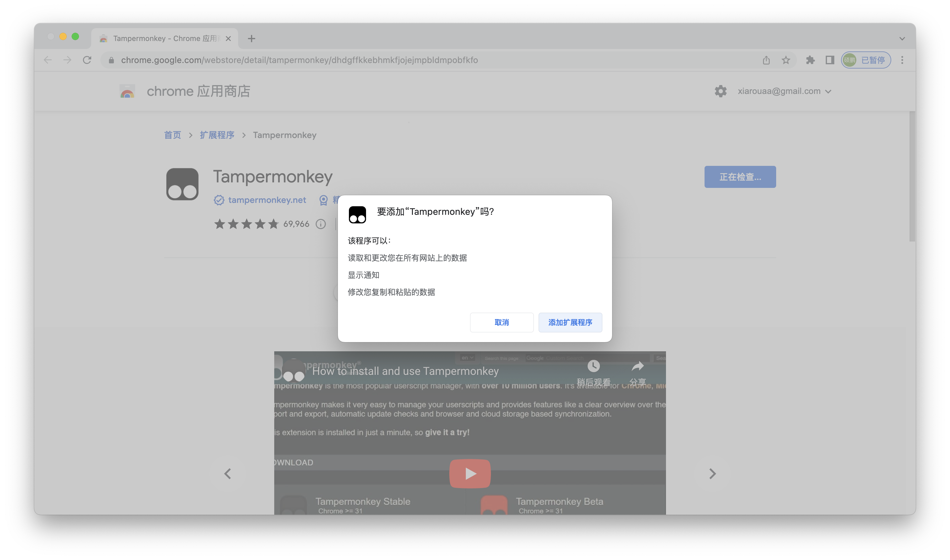Play the Tampermonkey video
The height and width of the screenshot is (560, 950).
click(469, 474)
